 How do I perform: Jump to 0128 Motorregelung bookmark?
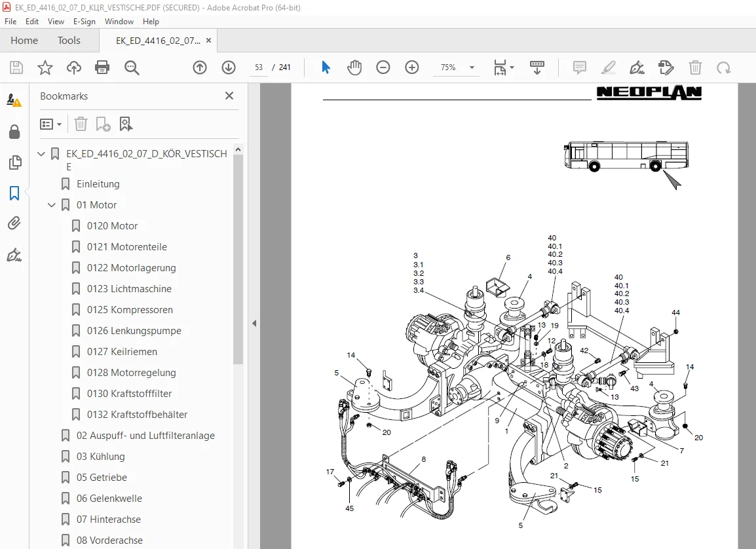point(131,373)
